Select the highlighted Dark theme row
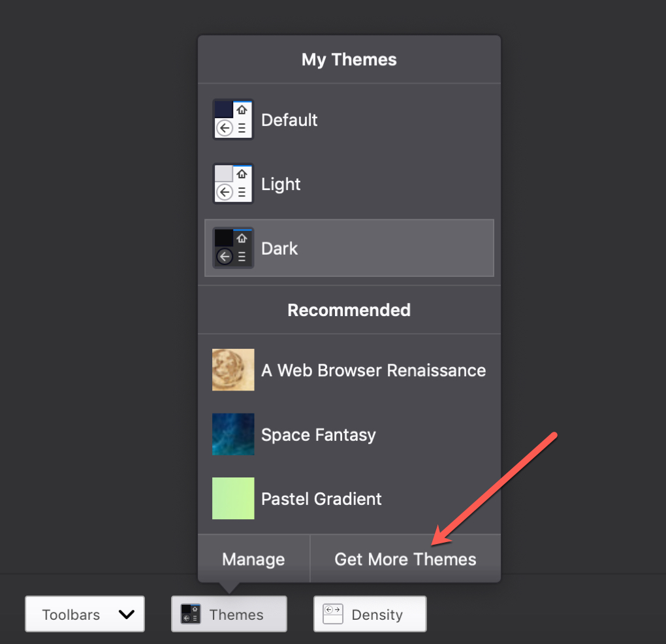Screen dimensions: 666x644 [x=349, y=248]
